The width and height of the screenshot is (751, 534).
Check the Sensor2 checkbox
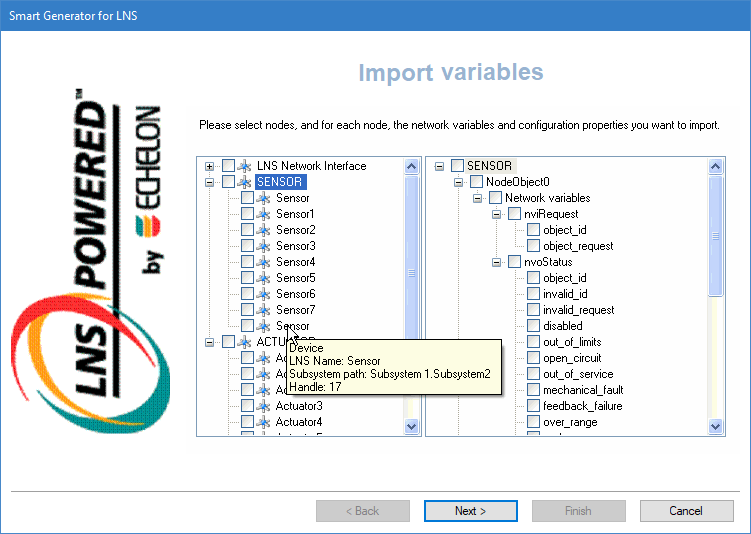(x=247, y=230)
